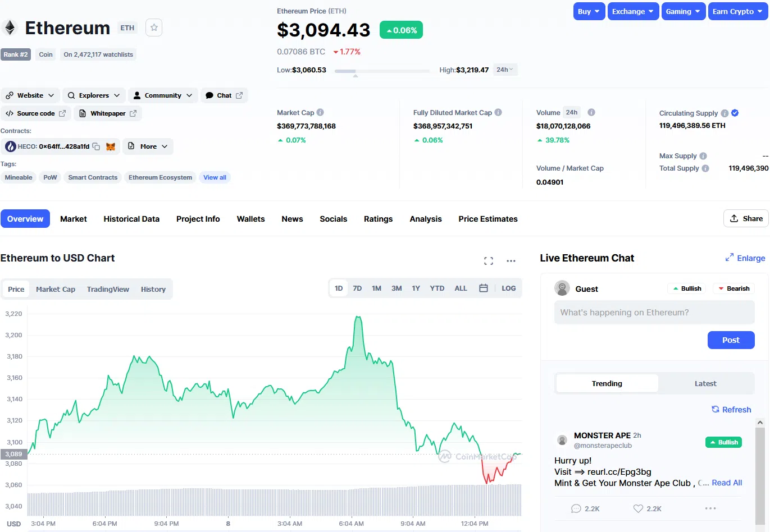770x532 pixels.
Task: Open the Earn Crypto dropdown
Action: (738, 11)
